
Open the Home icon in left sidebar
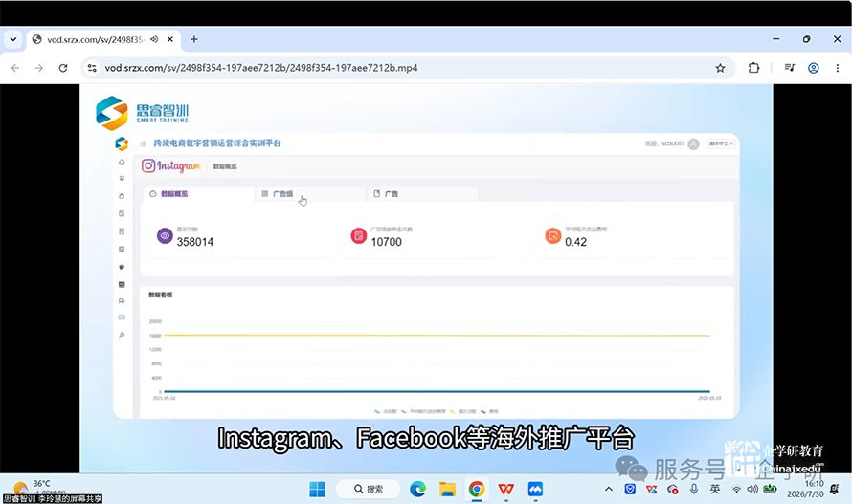(x=122, y=163)
